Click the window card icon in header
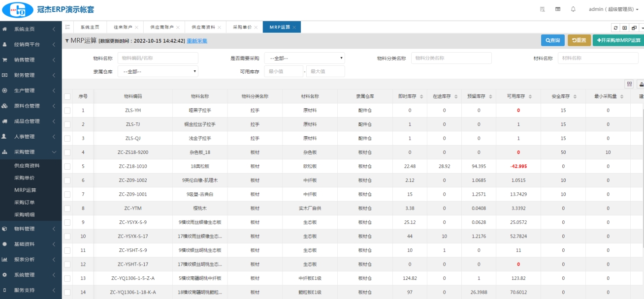 [558, 9]
